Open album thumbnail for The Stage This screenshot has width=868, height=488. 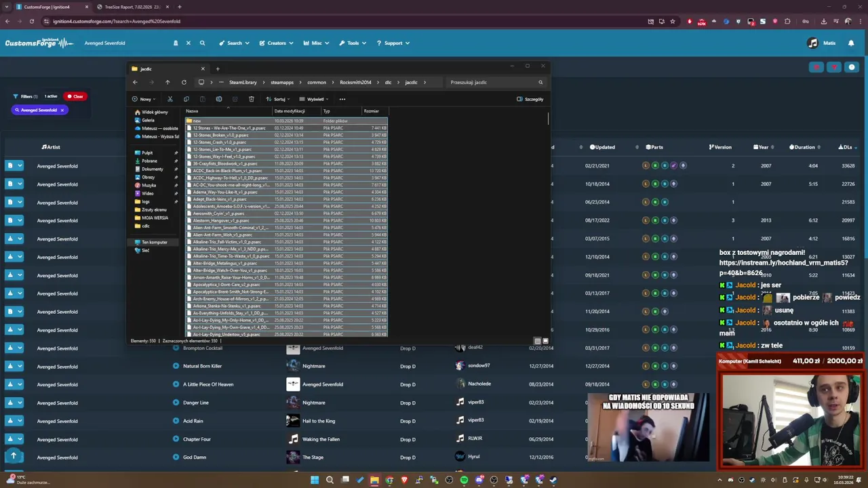point(293,457)
